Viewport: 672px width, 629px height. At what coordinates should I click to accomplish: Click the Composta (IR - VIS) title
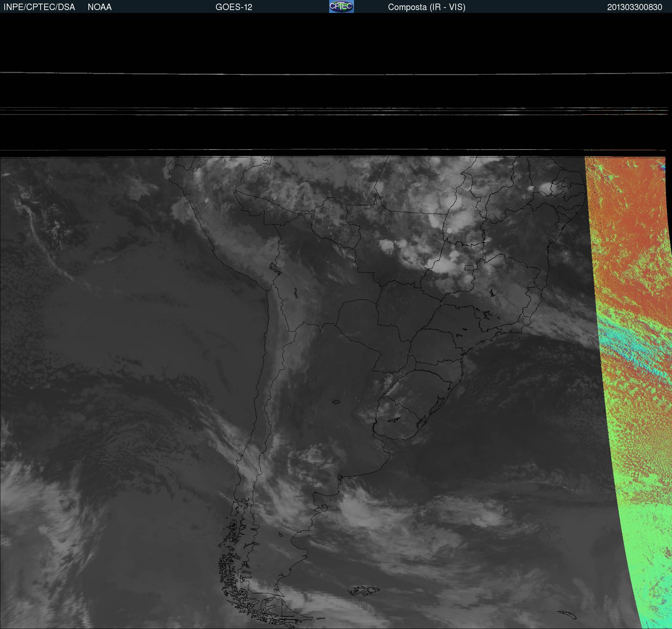click(x=427, y=7)
